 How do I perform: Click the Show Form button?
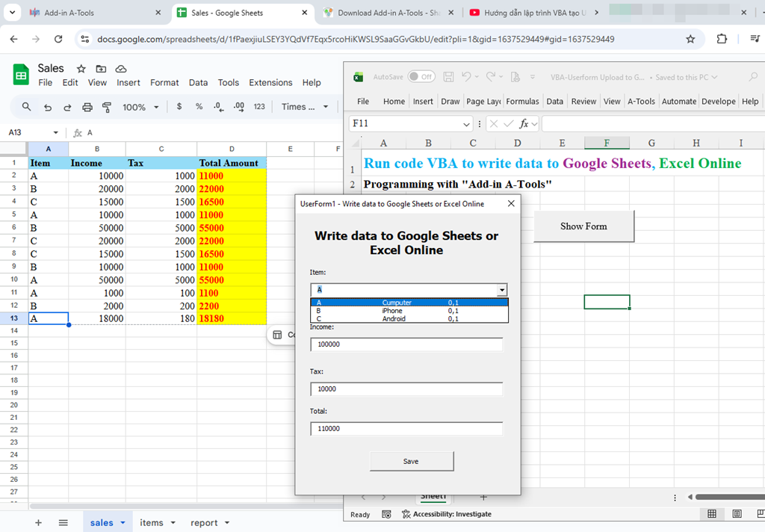pos(583,226)
